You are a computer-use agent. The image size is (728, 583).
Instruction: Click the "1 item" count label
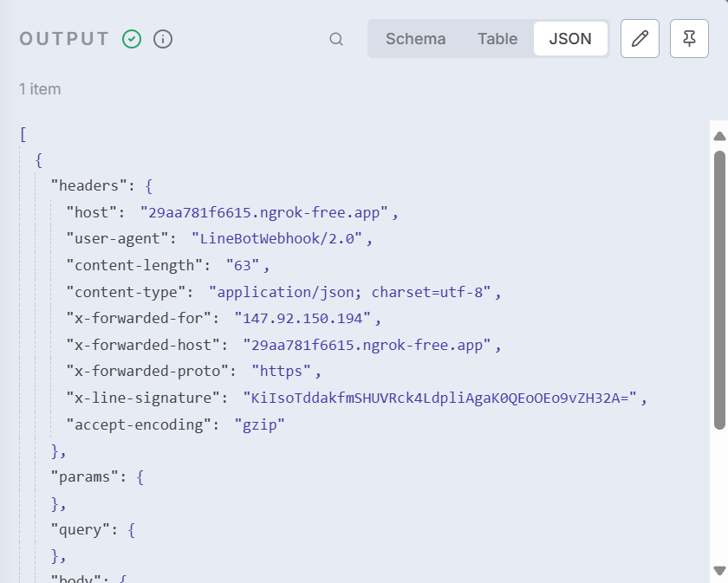coord(40,89)
